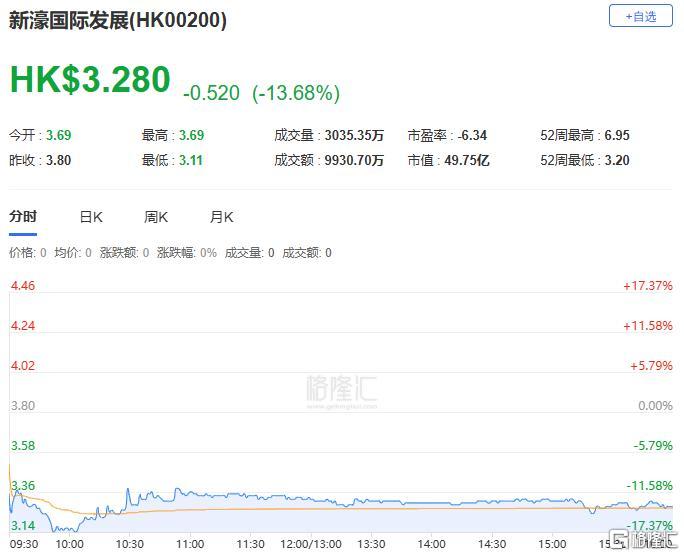Click the right axis label +11.58%
This screenshot has width=684, height=556.
pos(648,326)
